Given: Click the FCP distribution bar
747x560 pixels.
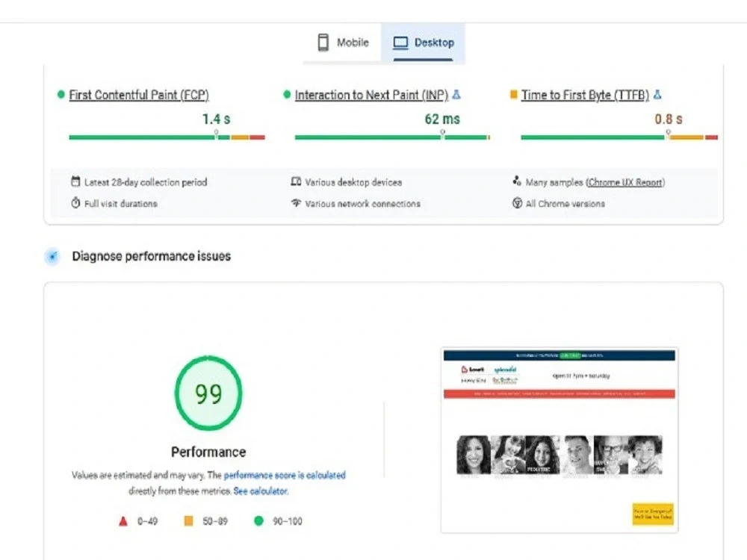Looking at the screenshot, I should click(x=167, y=137).
